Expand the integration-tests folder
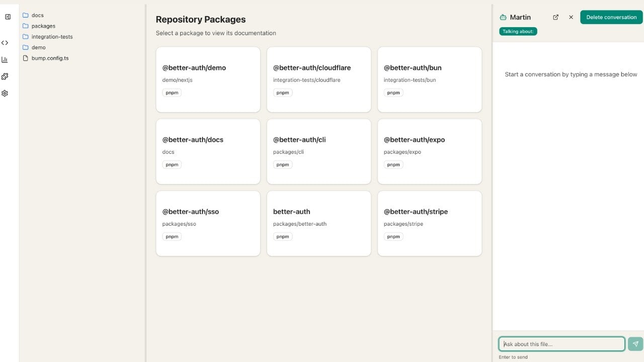 (52, 37)
